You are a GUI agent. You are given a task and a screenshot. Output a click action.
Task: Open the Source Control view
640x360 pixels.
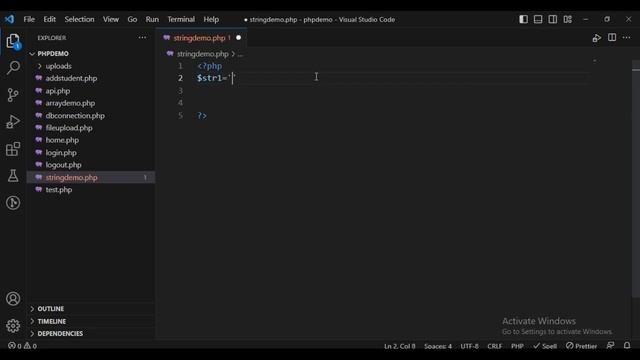[13, 95]
